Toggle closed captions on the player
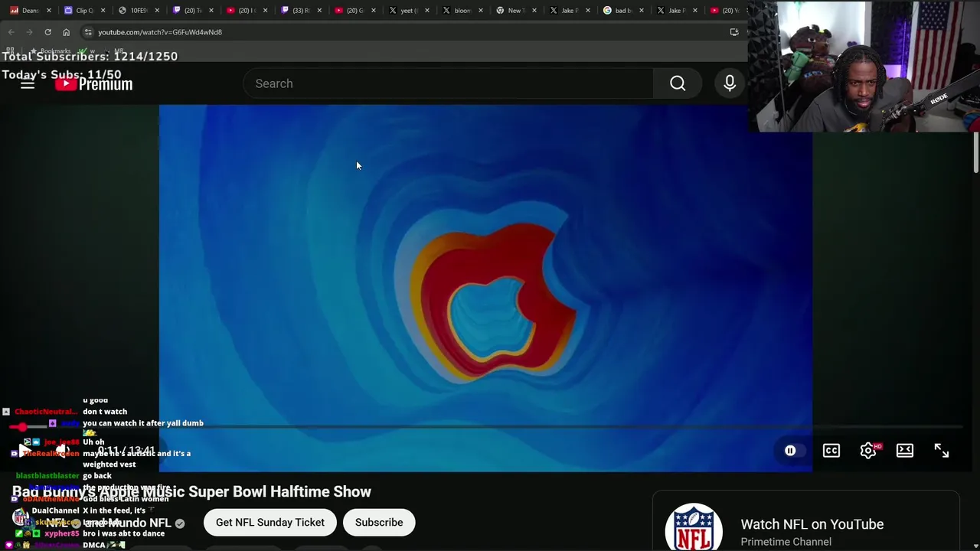The height and width of the screenshot is (551, 980). (831, 451)
